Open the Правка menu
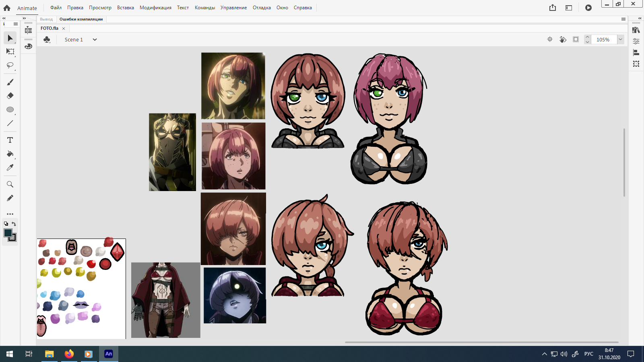 [75, 8]
